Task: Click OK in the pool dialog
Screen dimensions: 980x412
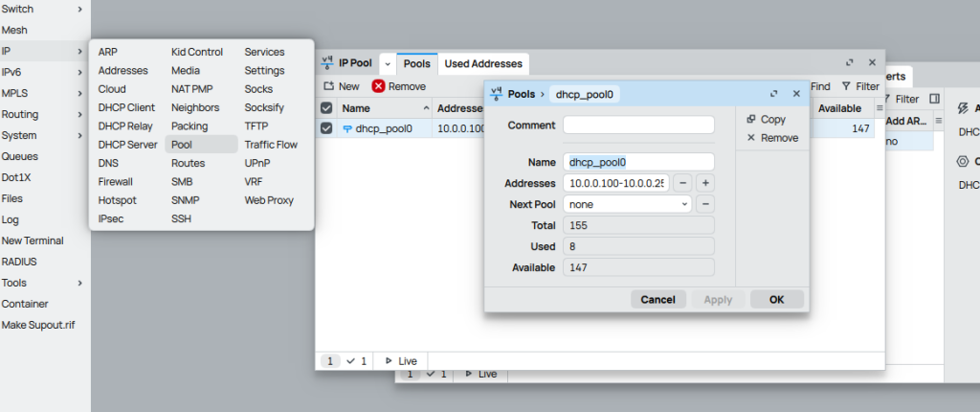Action: coord(776,300)
